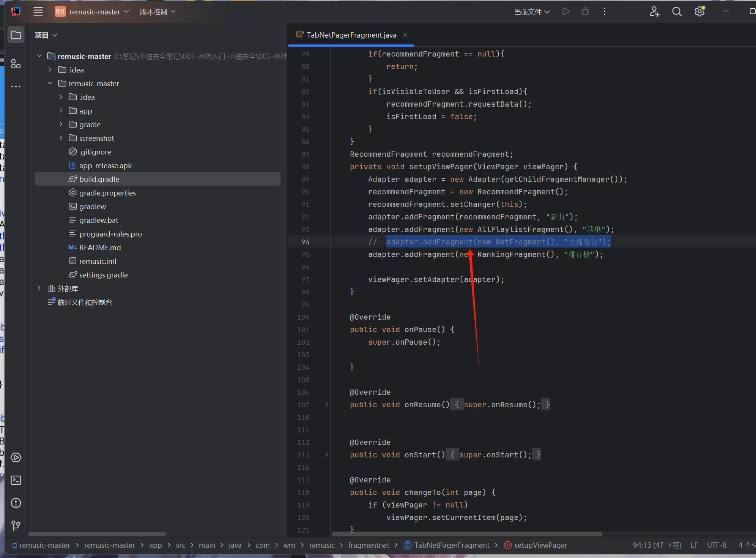
Task: Open the Terminal tool window icon
Action: 16,480
